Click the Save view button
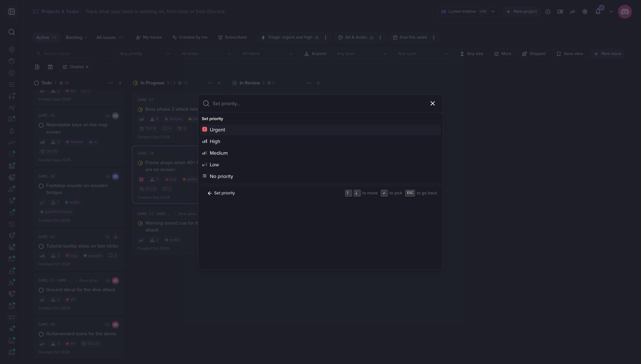The image size is (641, 364). click(x=569, y=54)
